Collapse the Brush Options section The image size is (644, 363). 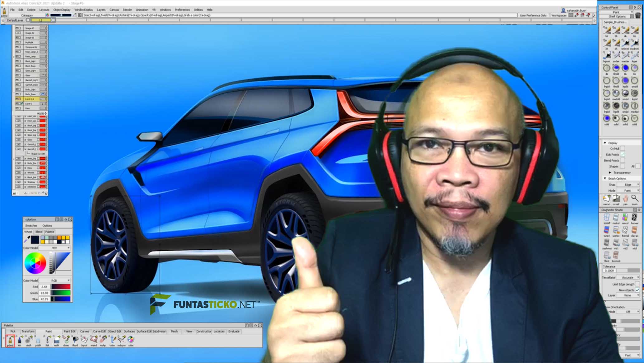pos(605,178)
